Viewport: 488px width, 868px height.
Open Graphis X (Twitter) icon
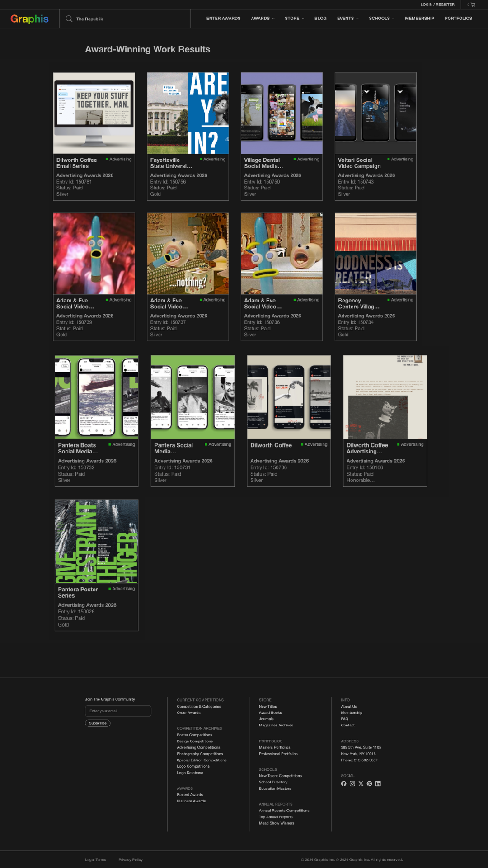click(x=361, y=783)
